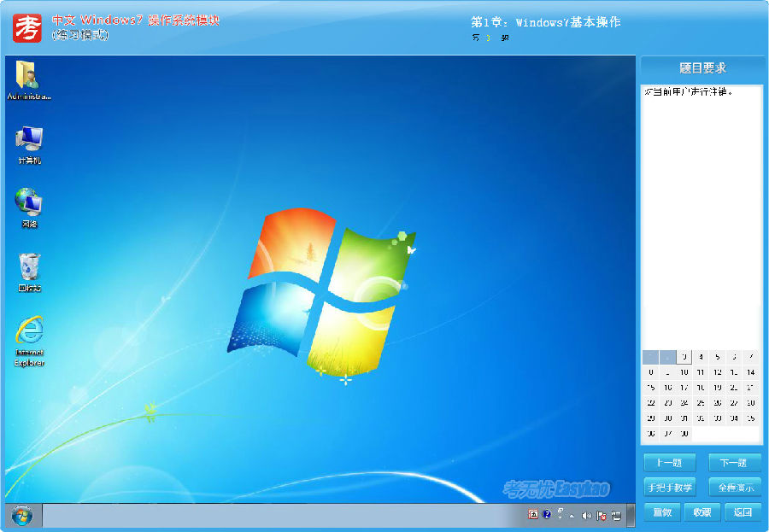
Task: Click the 下一题 next question button
Action: [x=734, y=462]
